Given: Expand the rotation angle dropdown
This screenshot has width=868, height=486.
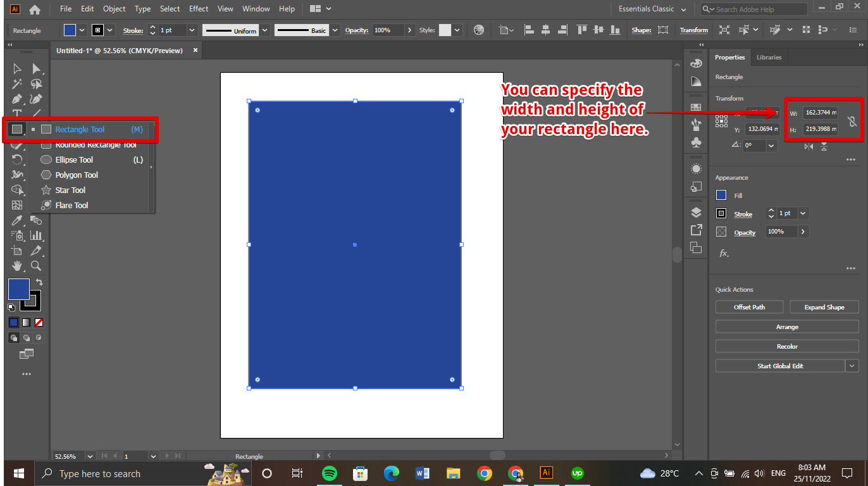Looking at the screenshot, I should pos(771,146).
